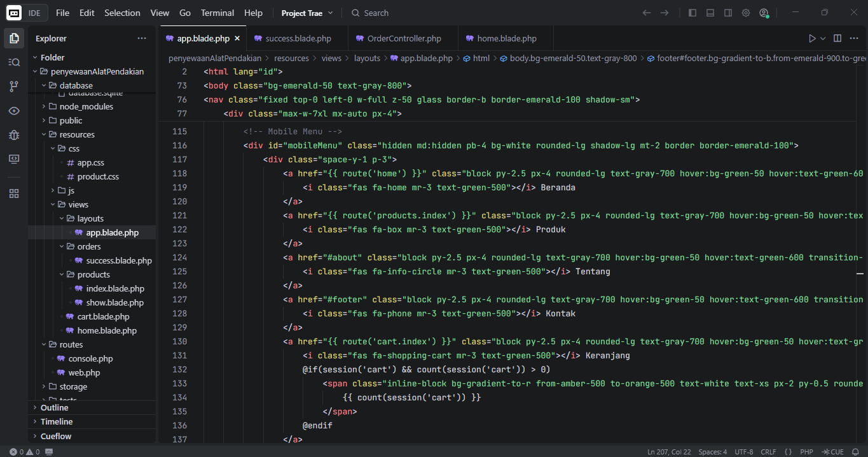Image resolution: width=868 pixels, height=457 pixels.
Task: Open the Run and Debug panel
Action: tap(13, 135)
